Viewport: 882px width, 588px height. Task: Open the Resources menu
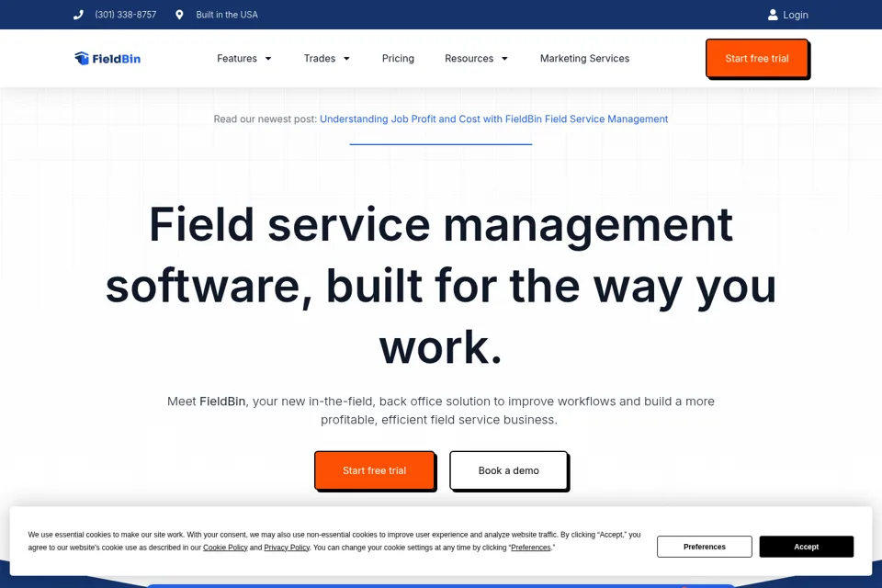tap(469, 59)
